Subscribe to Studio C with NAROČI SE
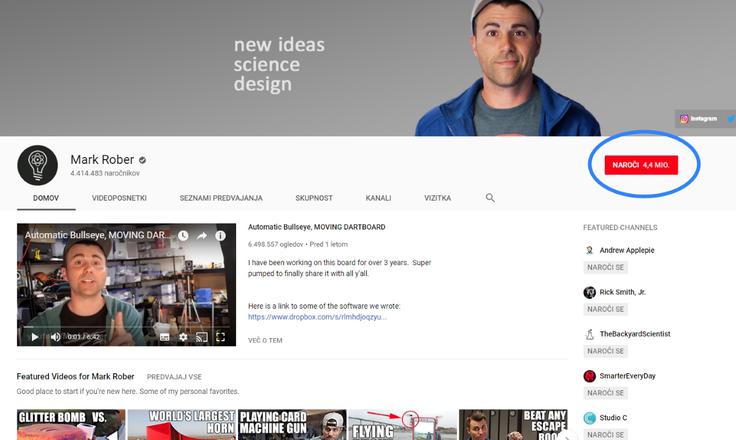 (606, 434)
